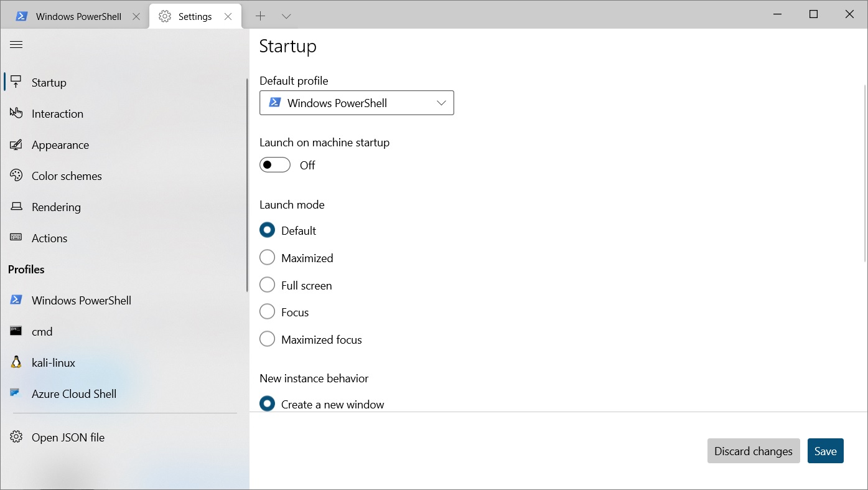Open the Rendering settings page
The height and width of the screenshot is (490, 868).
[124, 207]
